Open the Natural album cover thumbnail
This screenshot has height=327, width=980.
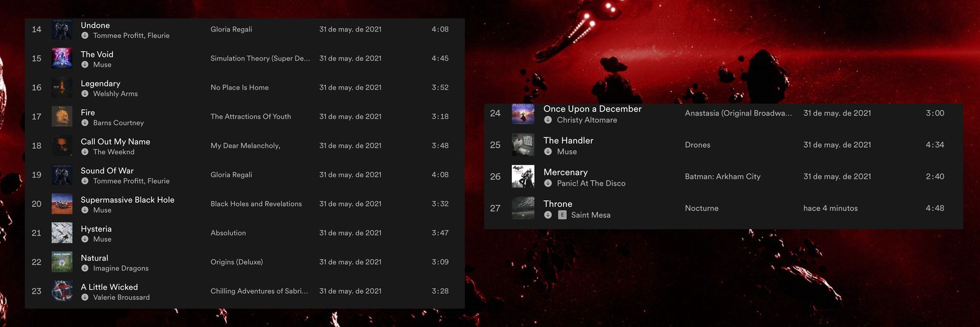62,262
